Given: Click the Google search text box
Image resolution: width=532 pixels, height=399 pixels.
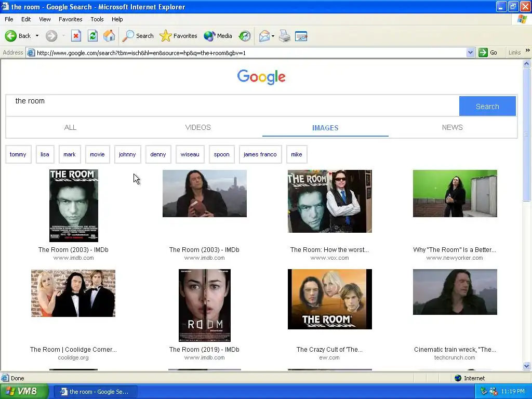Looking at the screenshot, I should pos(232,105).
